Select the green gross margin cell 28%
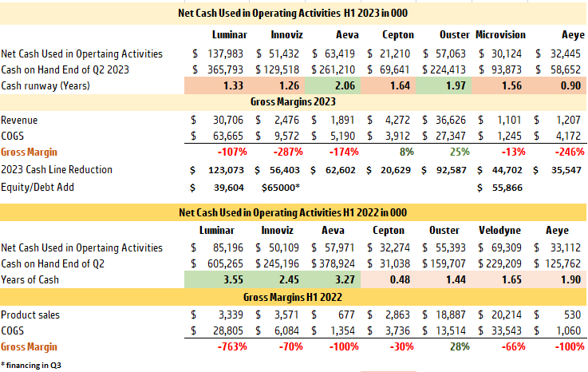The image size is (588, 372). point(460,346)
